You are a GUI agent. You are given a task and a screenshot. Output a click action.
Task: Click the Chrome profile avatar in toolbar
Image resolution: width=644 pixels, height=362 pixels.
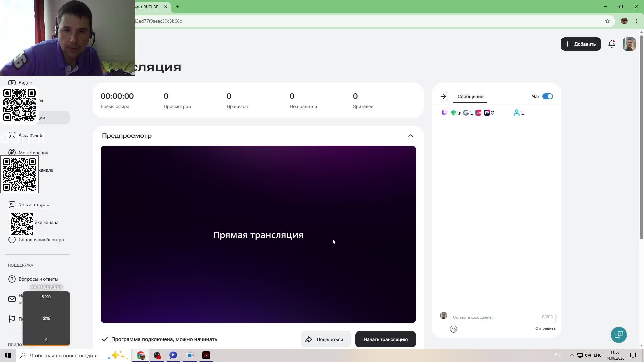point(624,21)
